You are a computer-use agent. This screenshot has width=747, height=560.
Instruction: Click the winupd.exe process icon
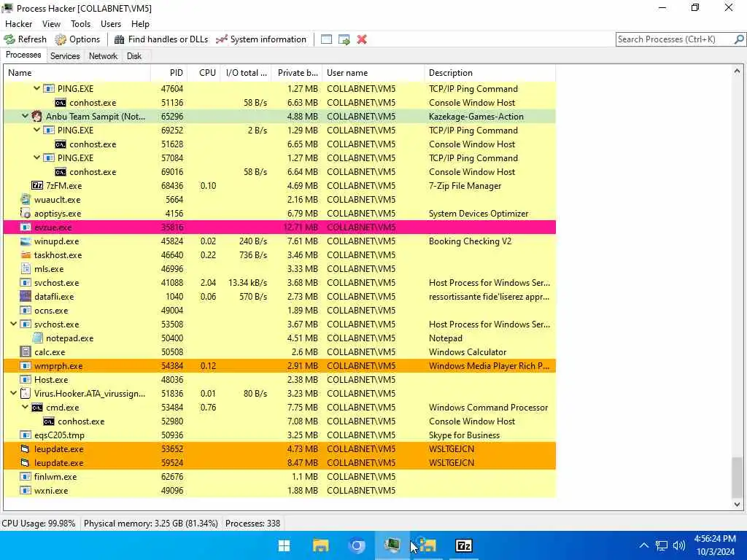pyautogui.click(x=26, y=241)
